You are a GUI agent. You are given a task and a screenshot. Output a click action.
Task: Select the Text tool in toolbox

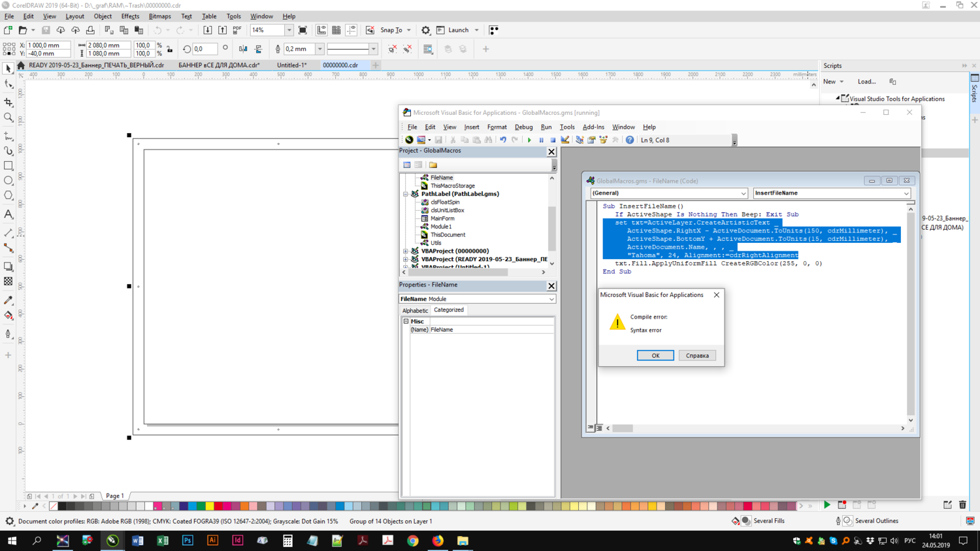click(x=8, y=214)
